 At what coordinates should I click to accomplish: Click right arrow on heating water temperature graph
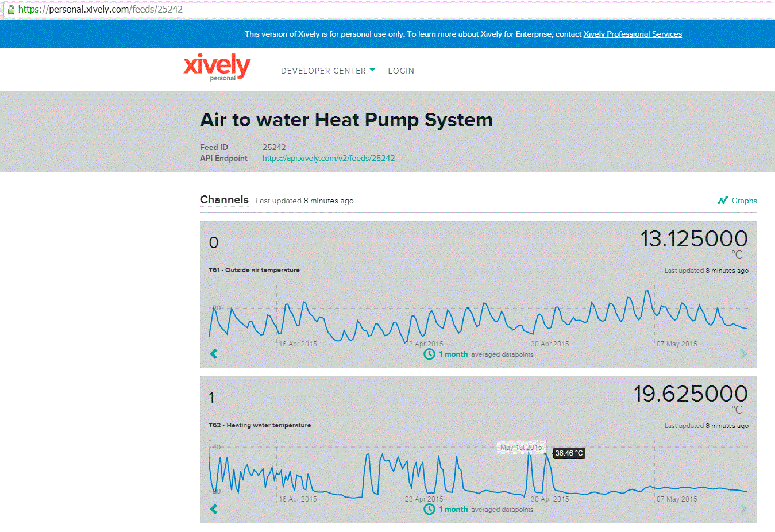coord(743,509)
